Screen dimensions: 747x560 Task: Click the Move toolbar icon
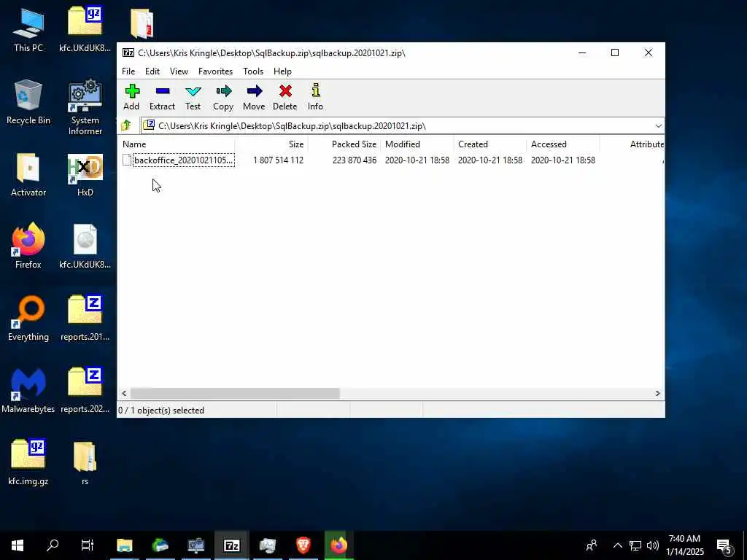pos(254,97)
